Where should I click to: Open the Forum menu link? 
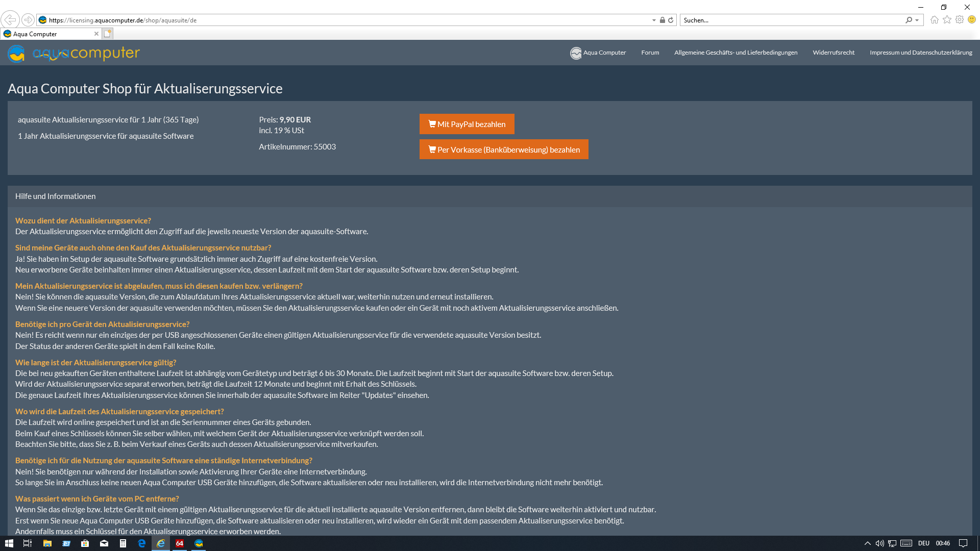[x=650, y=53]
